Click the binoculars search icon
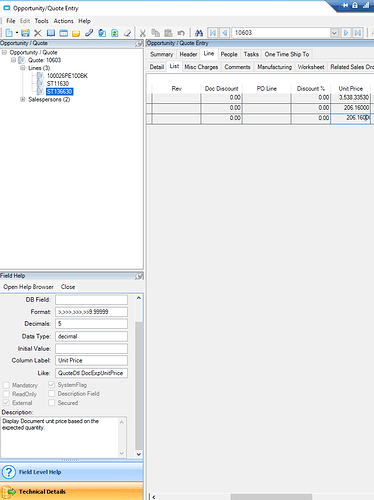The height and width of the screenshot is (500, 374). [199, 33]
